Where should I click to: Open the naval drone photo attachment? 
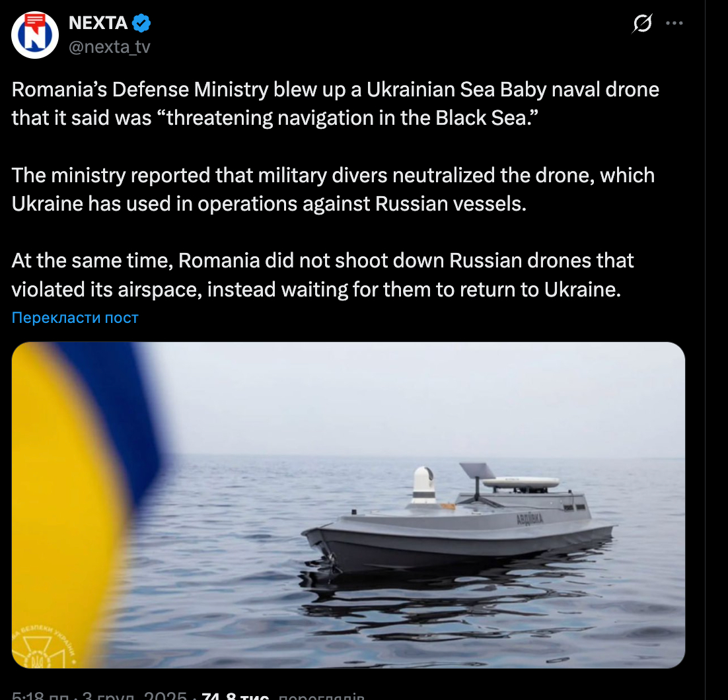[x=348, y=505]
